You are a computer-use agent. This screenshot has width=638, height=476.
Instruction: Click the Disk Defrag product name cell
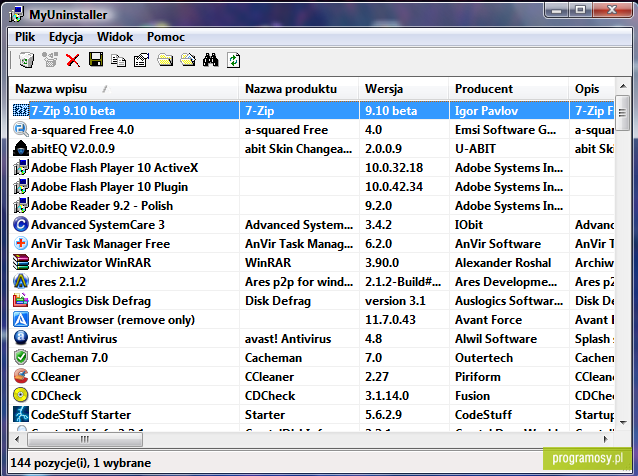(299, 301)
